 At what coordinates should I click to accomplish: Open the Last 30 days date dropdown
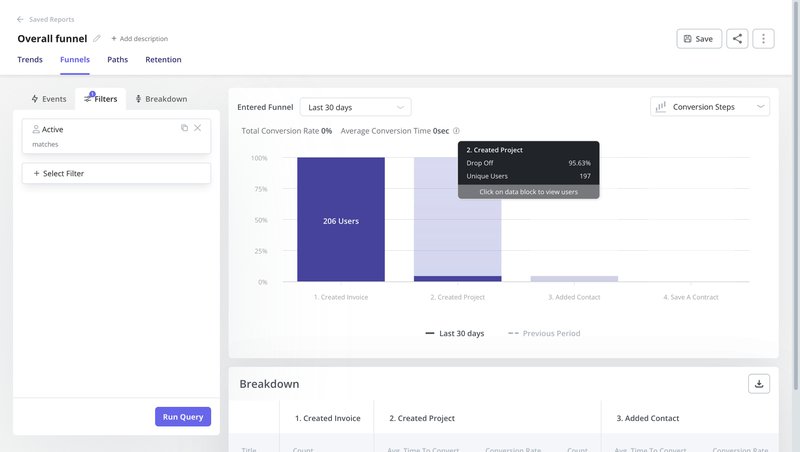(355, 107)
